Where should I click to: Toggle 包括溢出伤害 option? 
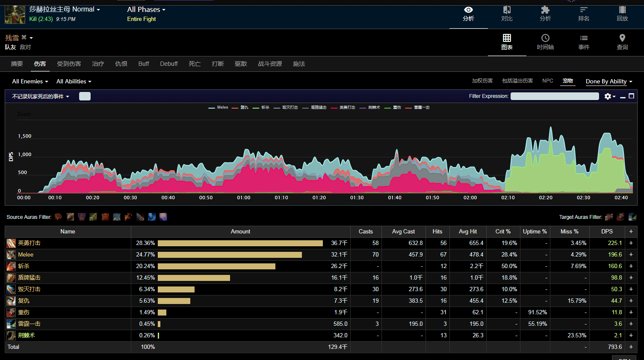tap(517, 81)
